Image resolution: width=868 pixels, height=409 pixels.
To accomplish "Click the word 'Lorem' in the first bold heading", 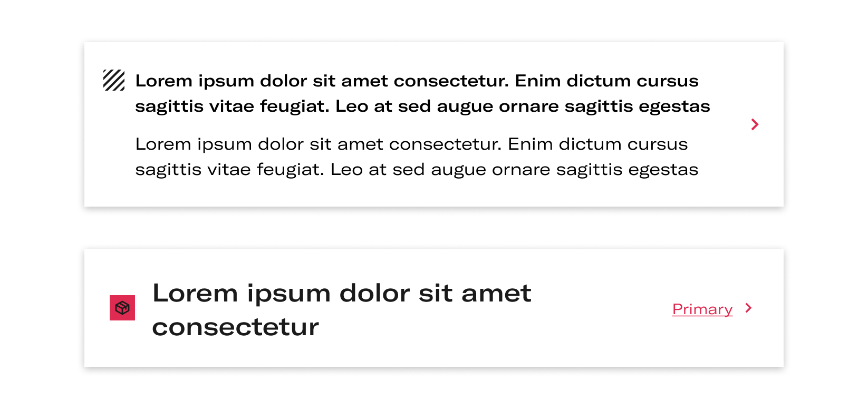I will click(164, 81).
